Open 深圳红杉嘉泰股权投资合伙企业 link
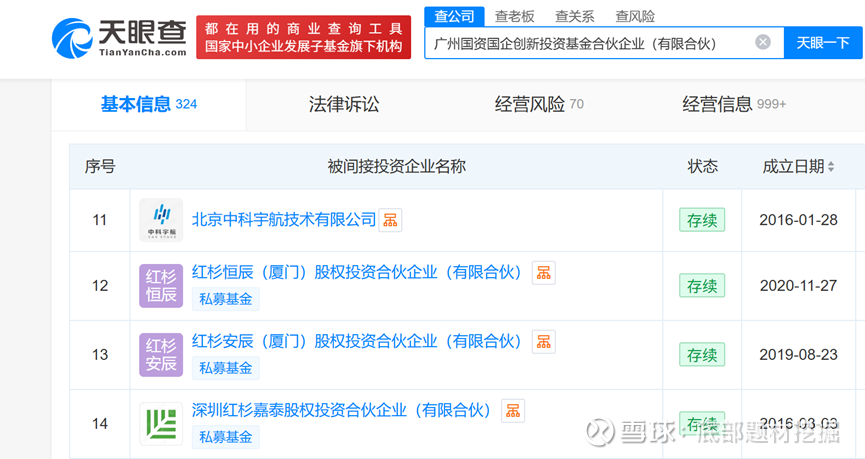The width and height of the screenshot is (865, 459). [x=341, y=410]
